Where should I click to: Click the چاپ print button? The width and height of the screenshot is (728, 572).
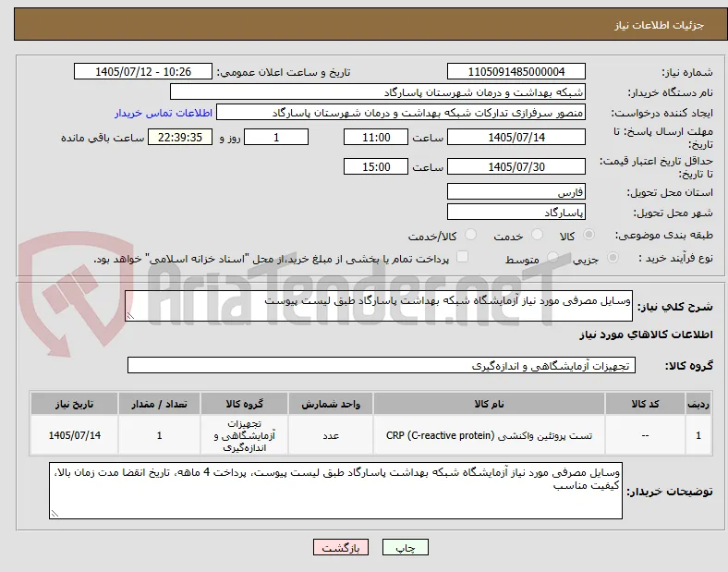click(x=405, y=548)
